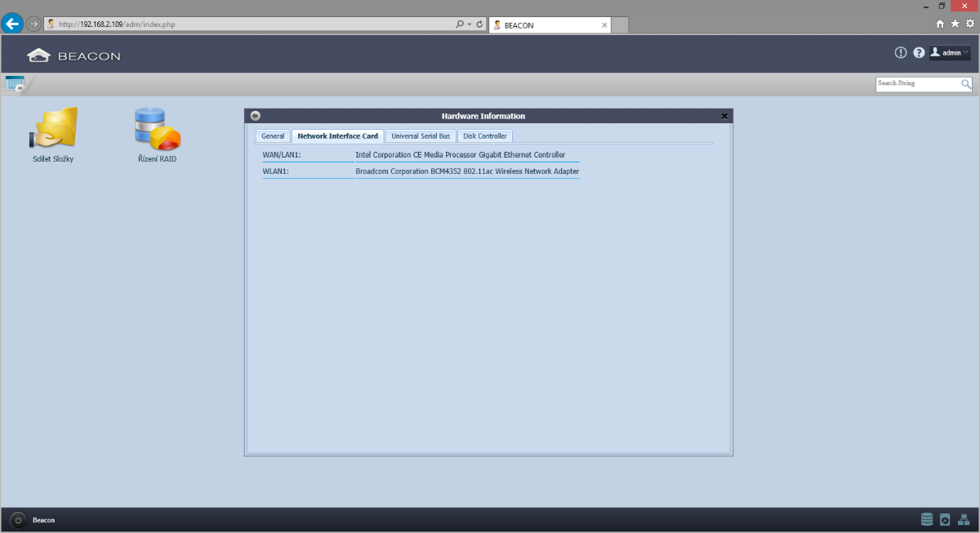Expand the admin user dropdown menu
Image resolution: width=980 pixels, height=533 pixels.
(950, 53)
